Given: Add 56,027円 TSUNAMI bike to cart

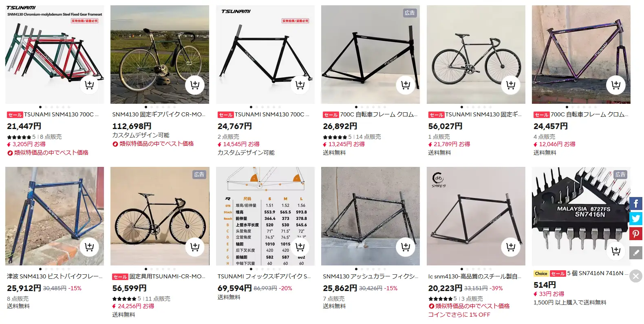Looking at the screenshot, I should tap(510, 85).
